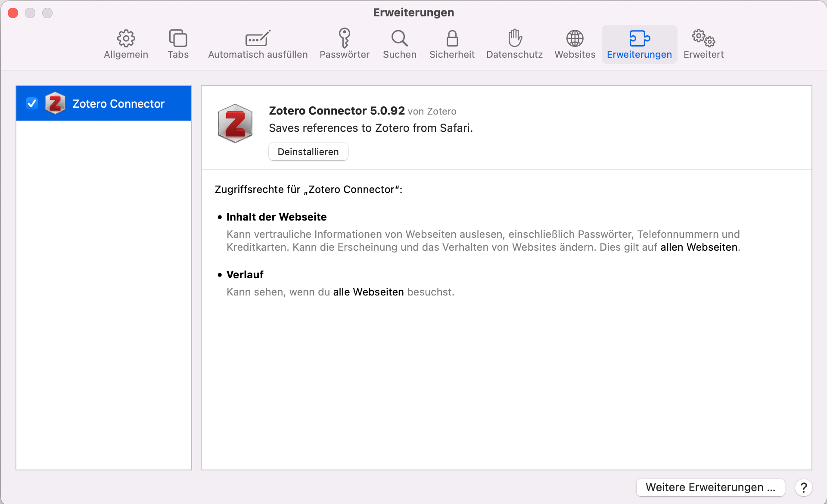Viewport: 827px width, 504px height.
Task: Click the Zotero icon in the sidebar list
Action: click(x=55, y=103)
